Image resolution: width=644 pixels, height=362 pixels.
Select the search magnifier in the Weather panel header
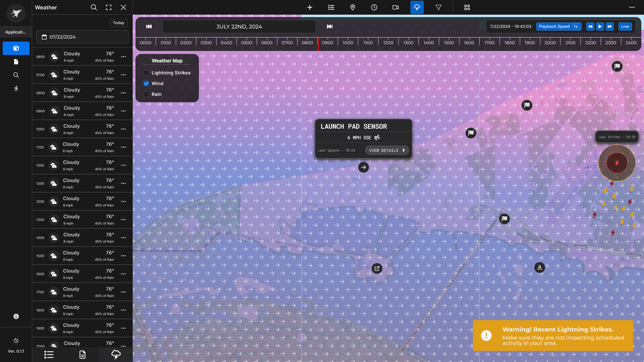click(x=94, y=7)
